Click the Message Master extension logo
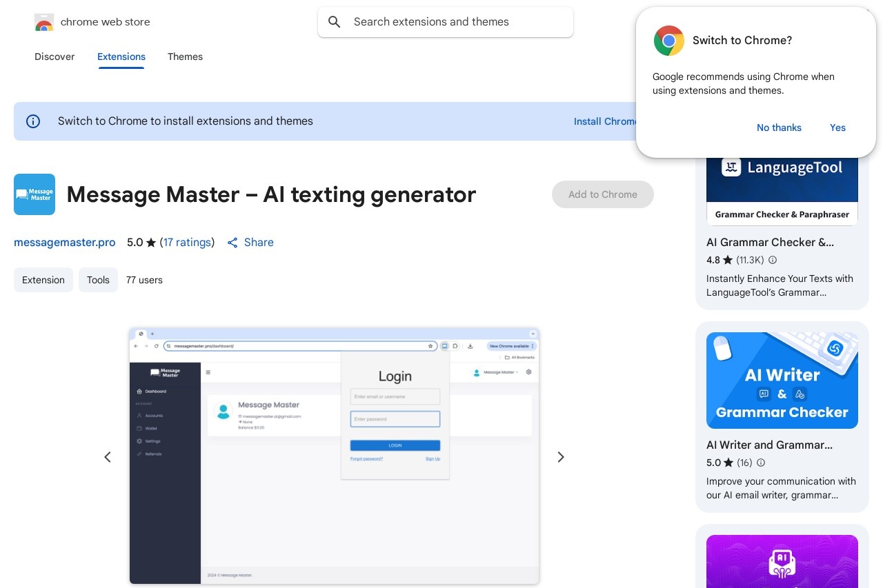The width and height of the screenshot is (883, 588). [34, 194]
